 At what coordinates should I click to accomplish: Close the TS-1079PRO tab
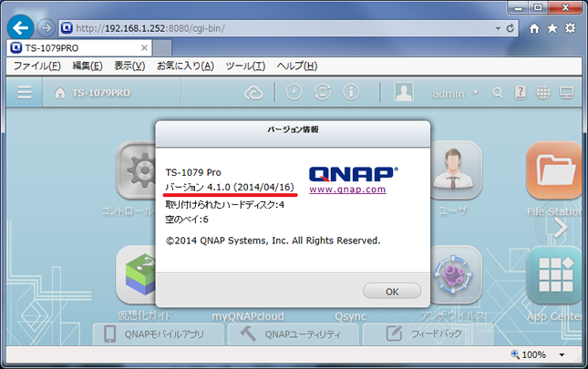coord(144,48)
